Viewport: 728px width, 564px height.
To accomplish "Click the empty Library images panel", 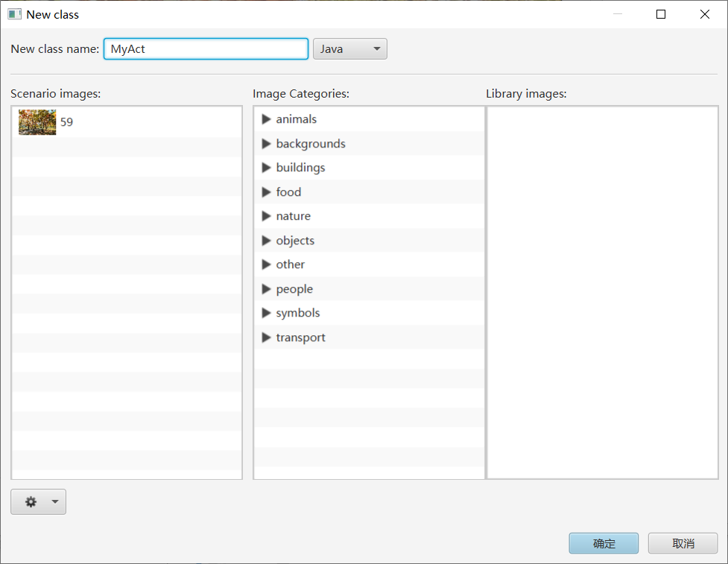I will coord(602,292).
